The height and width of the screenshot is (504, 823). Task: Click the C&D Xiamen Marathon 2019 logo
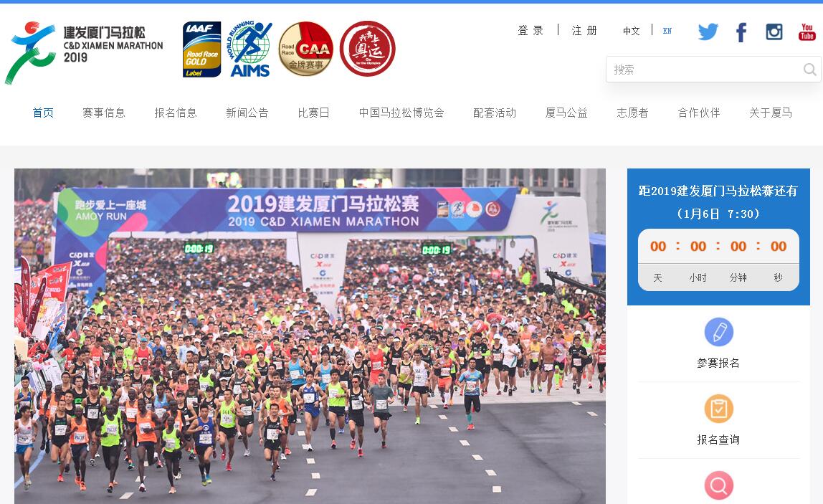pyautogui.click(x=84, y=52)
